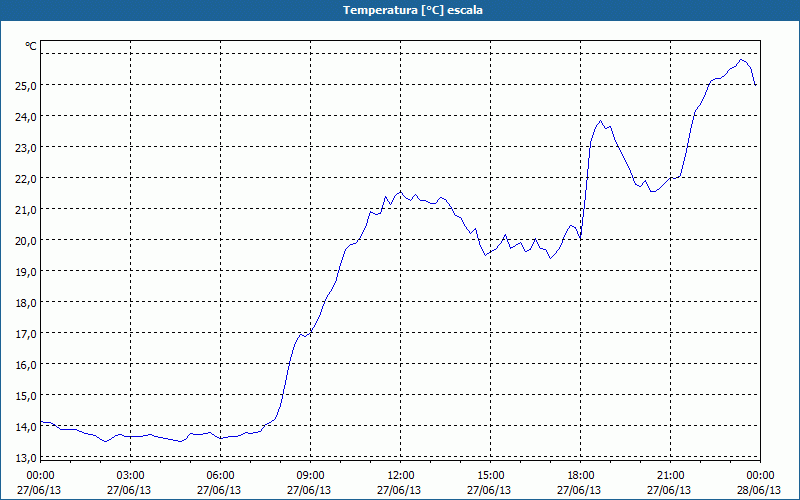Select the 23,0 y-axis label

tap(25, 148)
